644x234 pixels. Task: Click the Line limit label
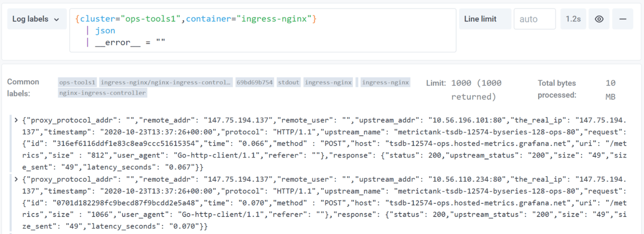point(480,19)
